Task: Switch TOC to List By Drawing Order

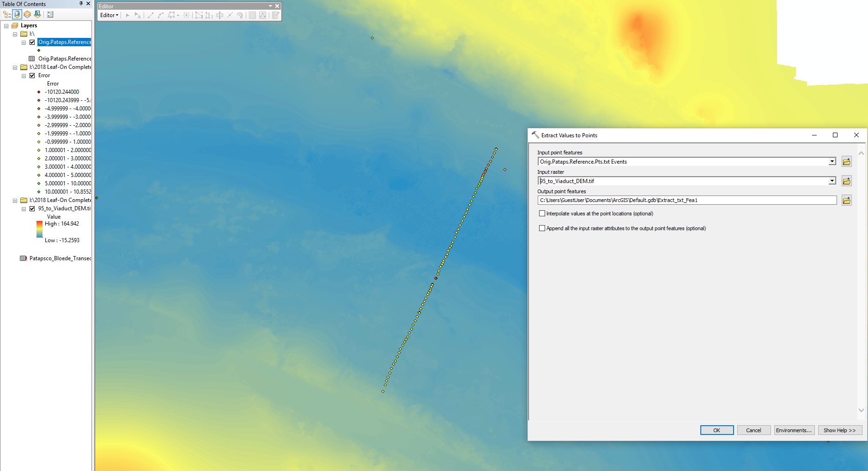Action: 7,14
